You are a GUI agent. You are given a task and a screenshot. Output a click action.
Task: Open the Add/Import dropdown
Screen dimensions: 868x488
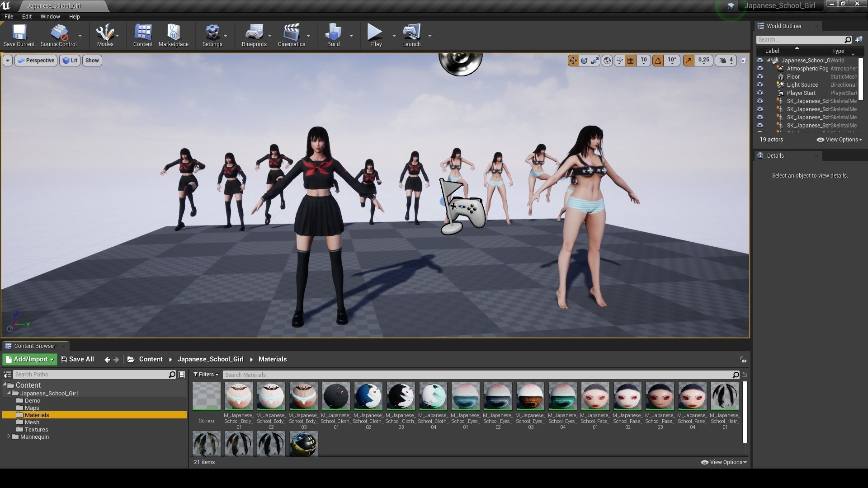coord(30,360)
